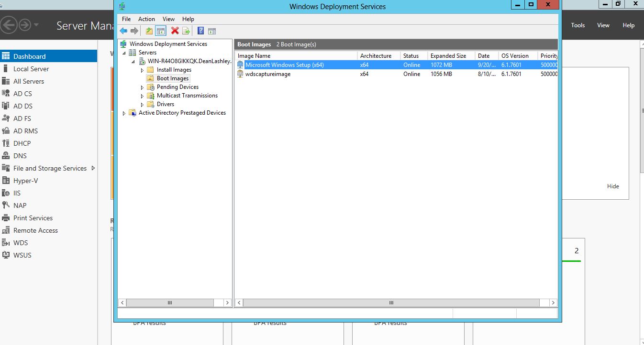Expand Active Directory Prestaged Devices node
Screen dimensions: 644x345
tap(124, 113)
